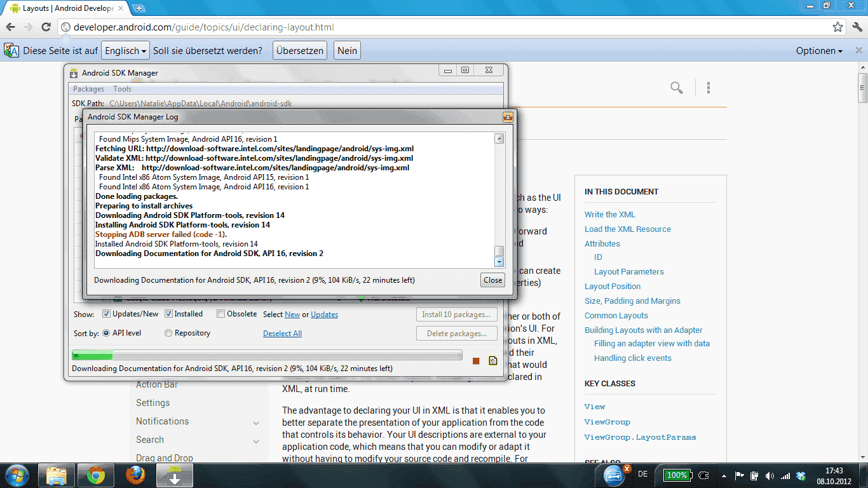This screenshot has width=868, height=488.
Task: Close the Android SDK Manager Log dialog
Action: (x=508, y=117)
